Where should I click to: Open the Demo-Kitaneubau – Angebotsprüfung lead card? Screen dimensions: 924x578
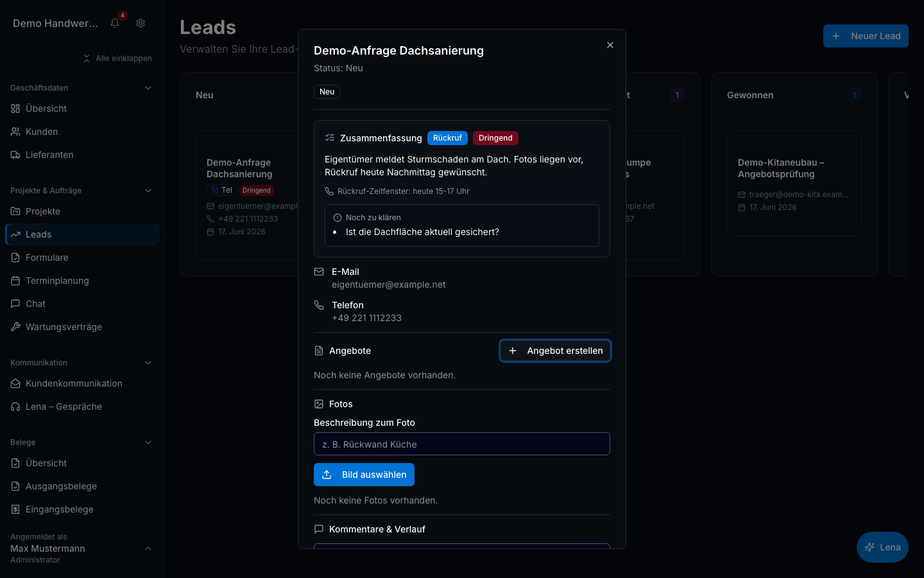click(x=794, y=183)
